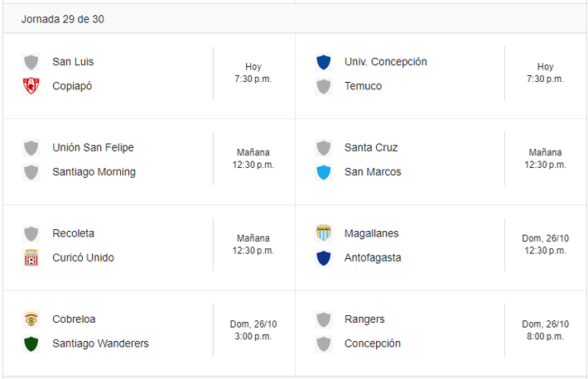Viewport: 588px width, 379px height.
Task: Click the Magallanes team crest icon
Action: coord(324,233)
